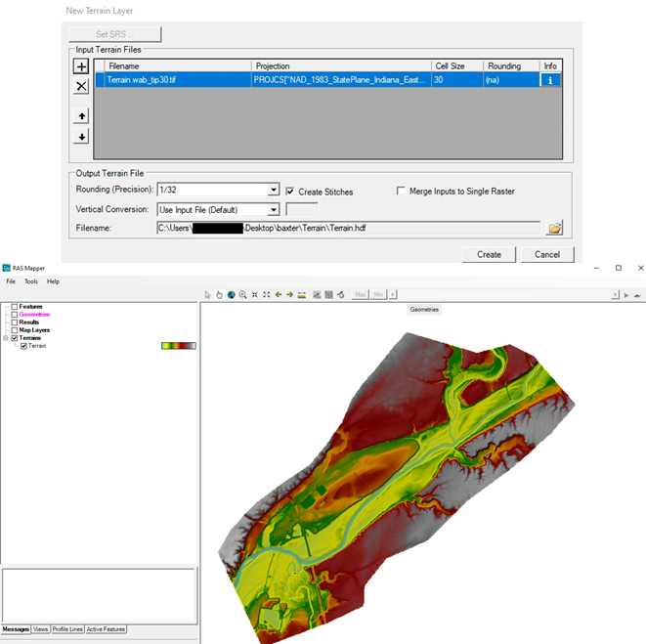The image size is (646, 644).
Task: Open info for Terrain.wab_tip30.tif
Action: pyautogui.click(x=551, y=80)
